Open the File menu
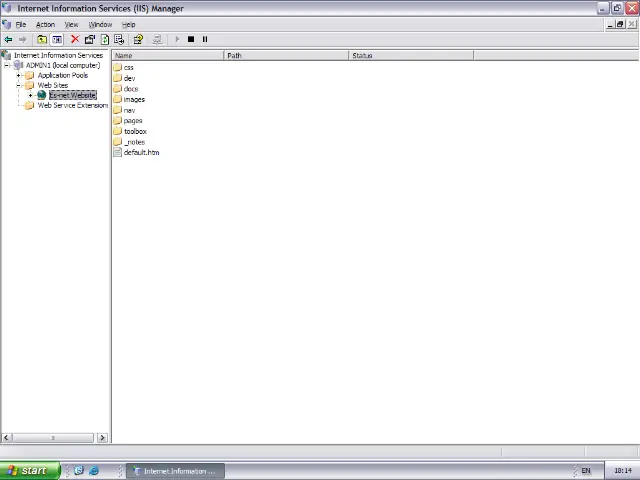This screenshot has height=480, width=640. tap(21, 24)
